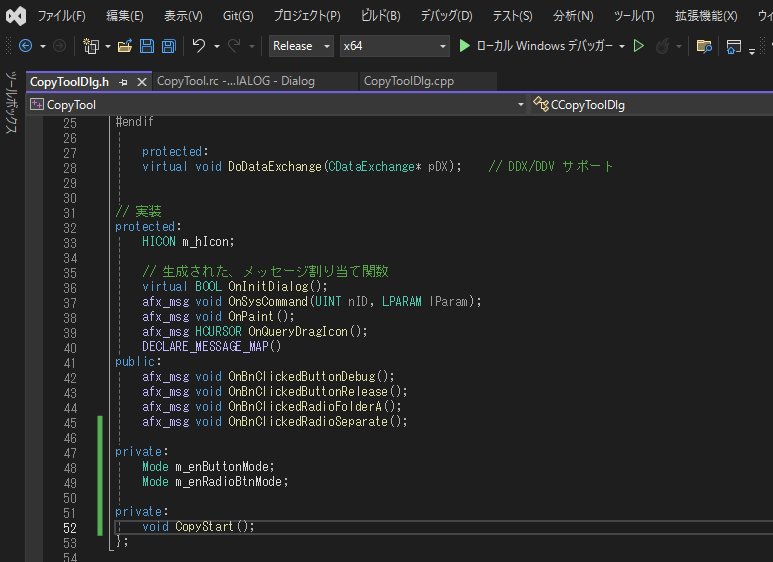
Task: Open the ツールボックス side panel
Action: click(x=11, y=103)
